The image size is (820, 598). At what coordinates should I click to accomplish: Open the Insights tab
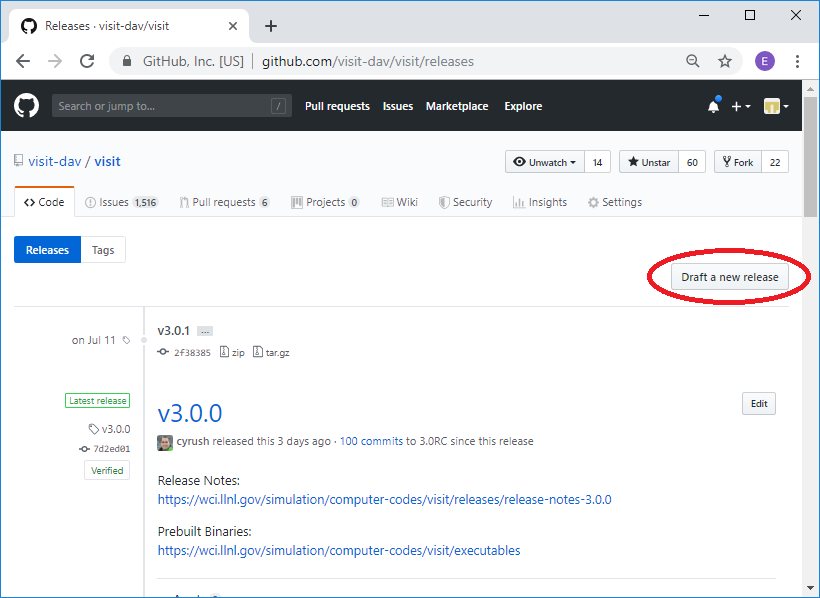pos(540,202)
